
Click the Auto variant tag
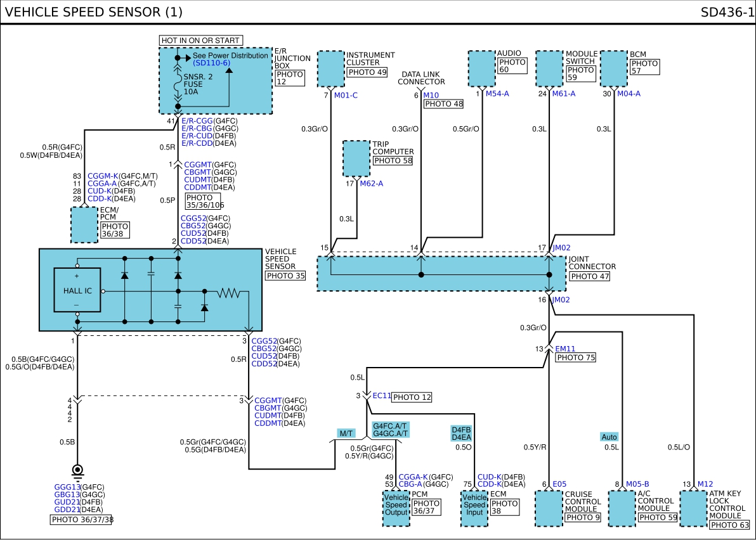tap(609, 437)
